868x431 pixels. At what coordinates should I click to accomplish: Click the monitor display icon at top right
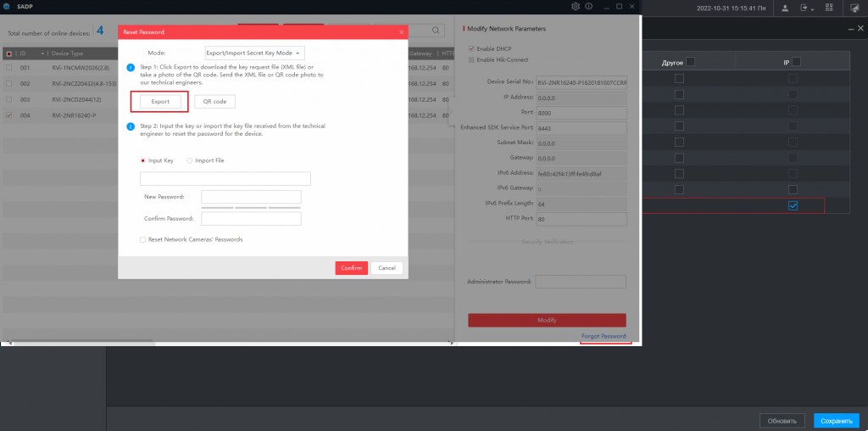coord(853,8)
